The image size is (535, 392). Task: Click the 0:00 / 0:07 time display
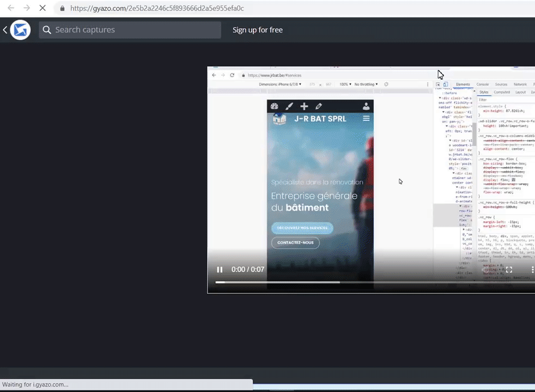click(248, 269)
